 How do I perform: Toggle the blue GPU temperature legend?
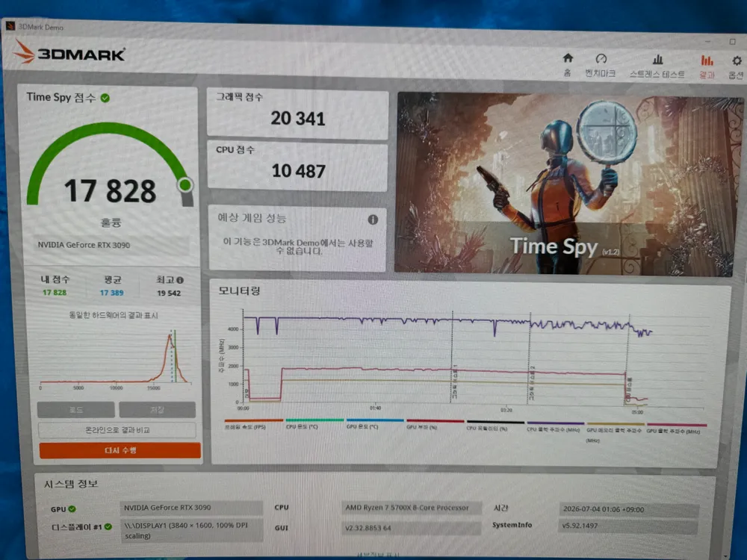374,424
